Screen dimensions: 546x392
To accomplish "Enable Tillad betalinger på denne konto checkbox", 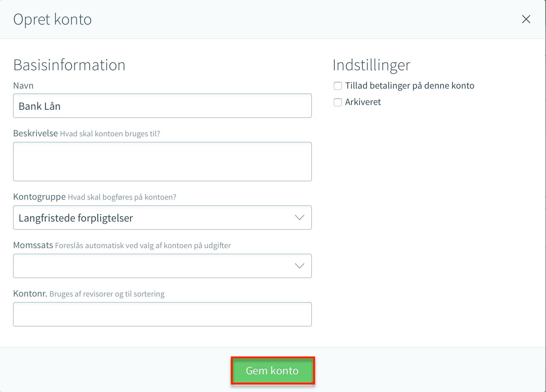I will [338, 86].
